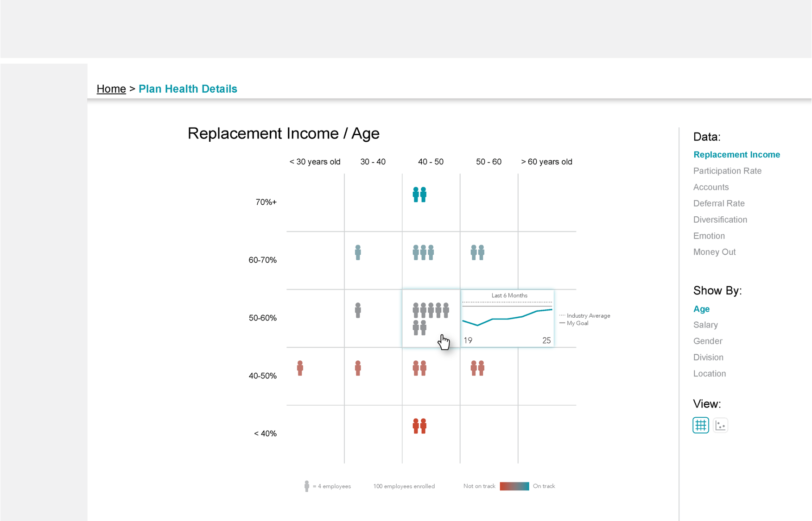Choose Deferral Rate under Data

[x=719, y=203]
